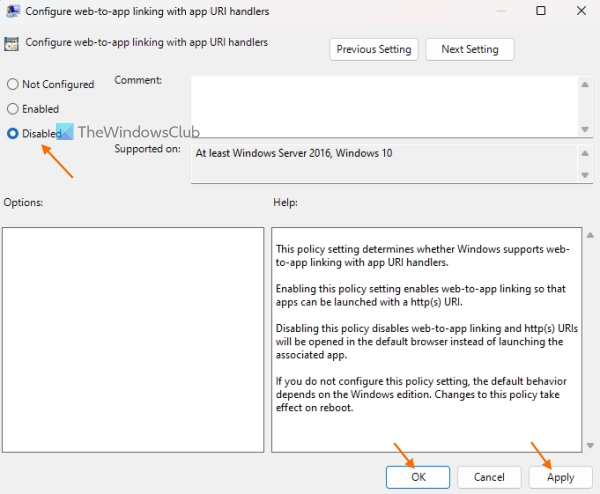Click the 'Comment:' label

138,80
